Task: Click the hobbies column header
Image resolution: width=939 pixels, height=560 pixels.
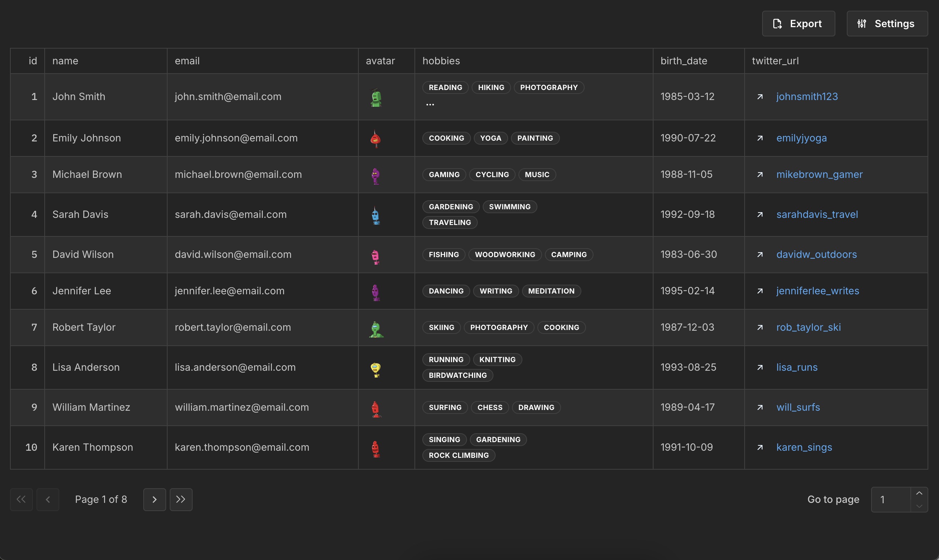Action: 441,61
